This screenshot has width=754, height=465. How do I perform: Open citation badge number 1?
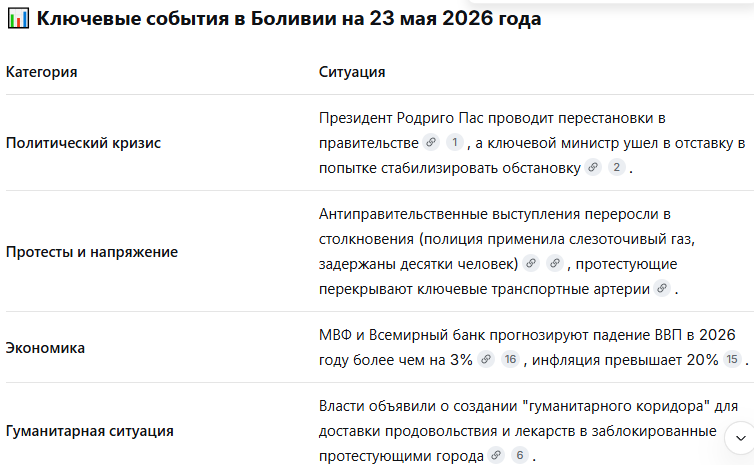454,142
